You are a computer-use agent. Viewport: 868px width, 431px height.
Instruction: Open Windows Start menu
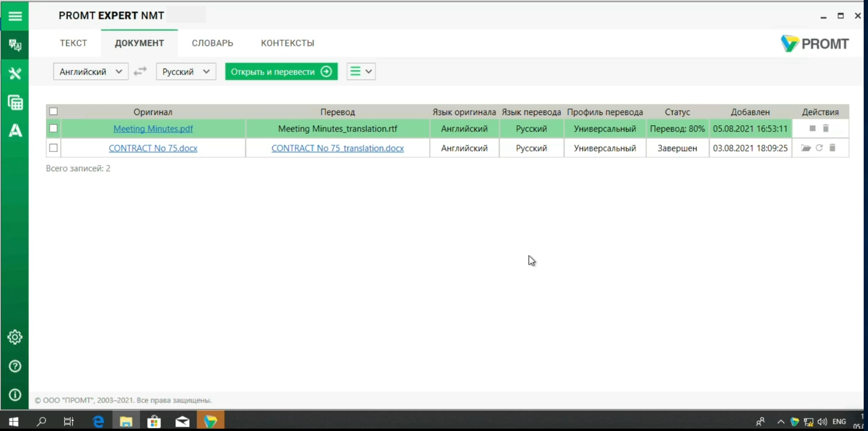(13, 421)
